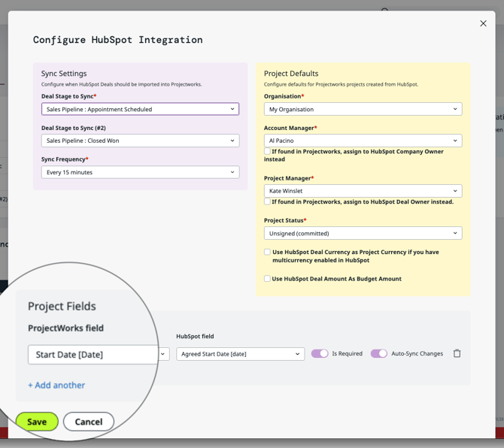Screen dimensions: 504x448
Task: Click the Add another link
Action: point(56,385)
